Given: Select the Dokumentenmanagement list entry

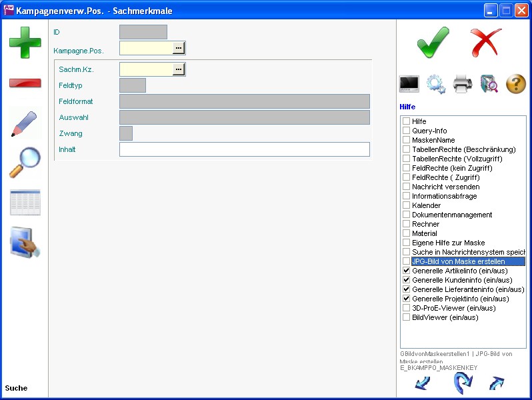Looking at the screenshot, I should point(452,215).
